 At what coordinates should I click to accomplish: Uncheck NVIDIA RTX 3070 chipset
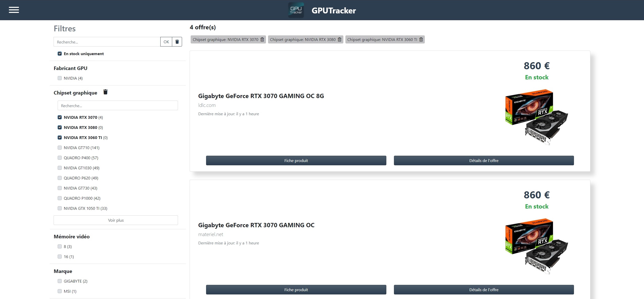point(60,117)
